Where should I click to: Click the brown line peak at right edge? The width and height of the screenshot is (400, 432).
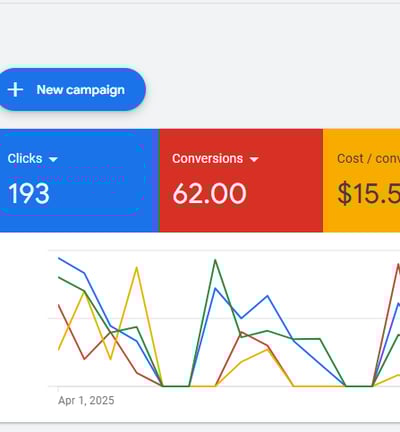coord(398,264)
